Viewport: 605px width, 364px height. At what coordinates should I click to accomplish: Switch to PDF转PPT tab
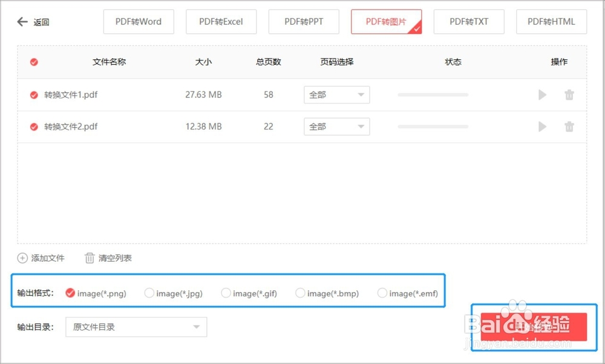(304, 22)
